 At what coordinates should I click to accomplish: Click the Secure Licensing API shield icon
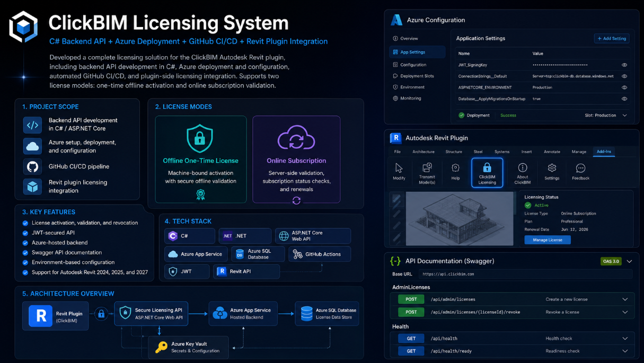pos(125,313)
